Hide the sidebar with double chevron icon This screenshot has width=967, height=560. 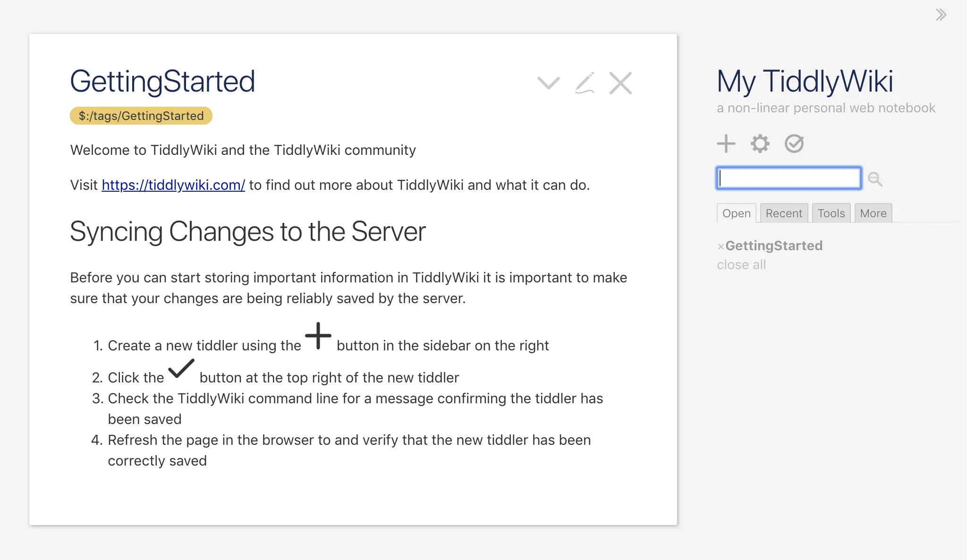pos(941,15)
